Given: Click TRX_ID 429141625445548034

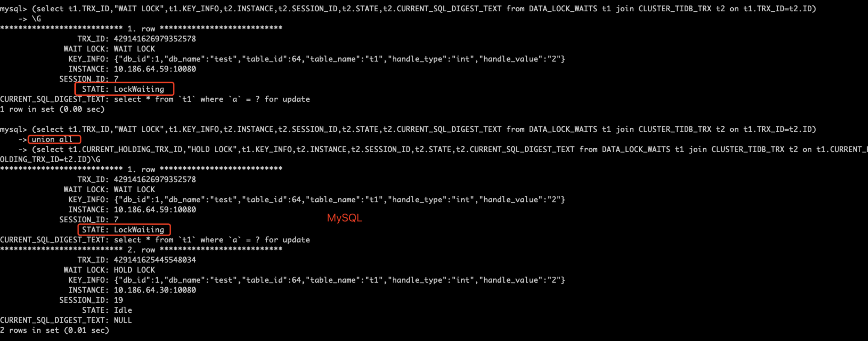Looking at the screenshot, I should (155, 260).
